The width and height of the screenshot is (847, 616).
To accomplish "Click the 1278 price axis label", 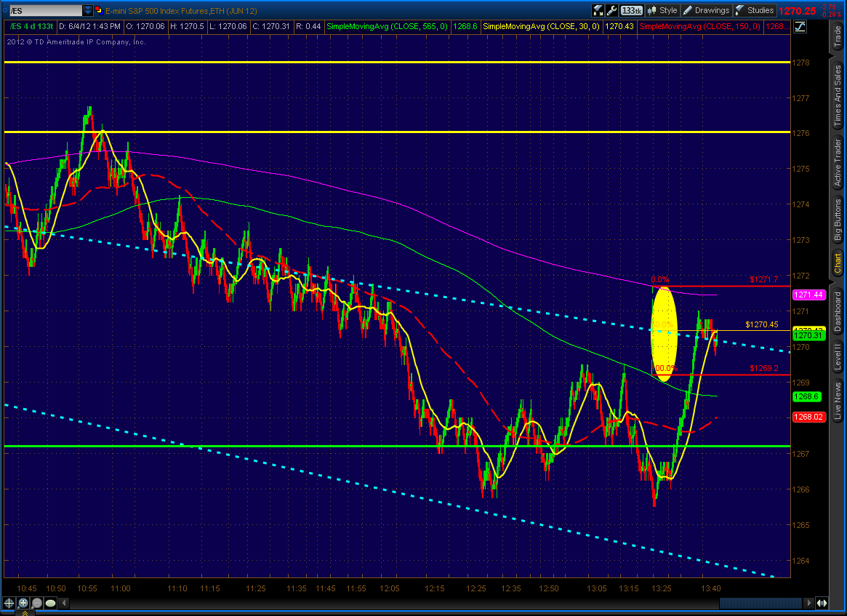I will pyautogui.click(x=801, y=63).
